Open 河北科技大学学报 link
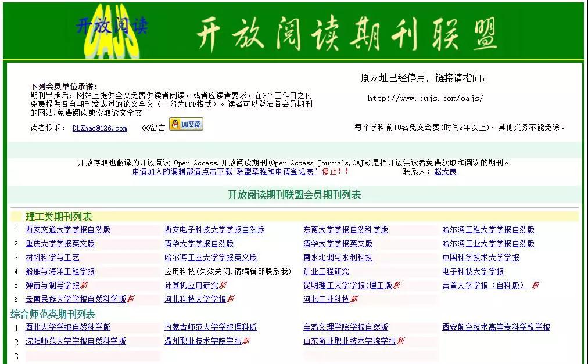The width and height of the screenshot is (588, 364). click(x=195, y=299)
